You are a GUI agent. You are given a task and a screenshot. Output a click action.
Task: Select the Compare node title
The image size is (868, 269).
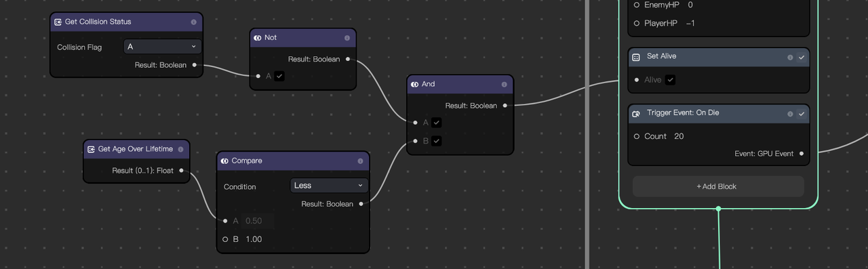click(247, 161)
